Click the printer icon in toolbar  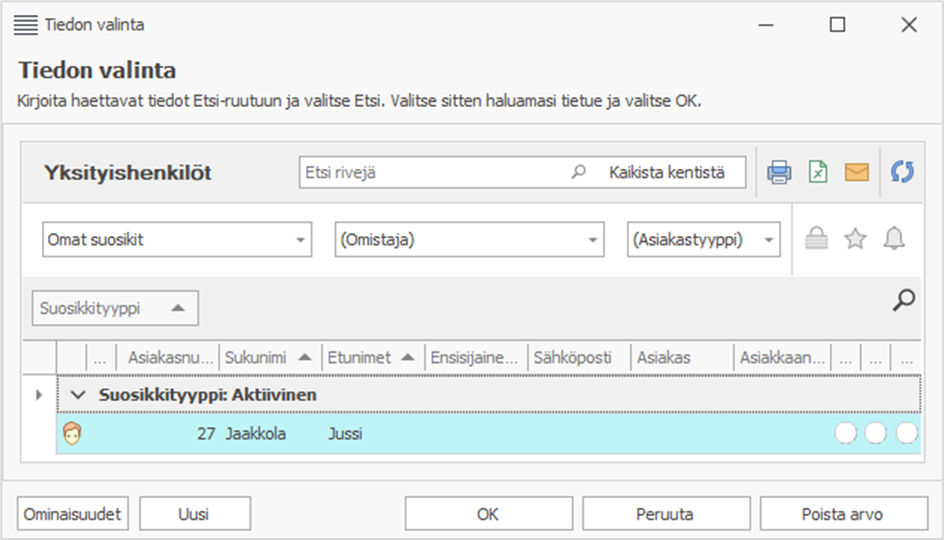pos(779,172)
